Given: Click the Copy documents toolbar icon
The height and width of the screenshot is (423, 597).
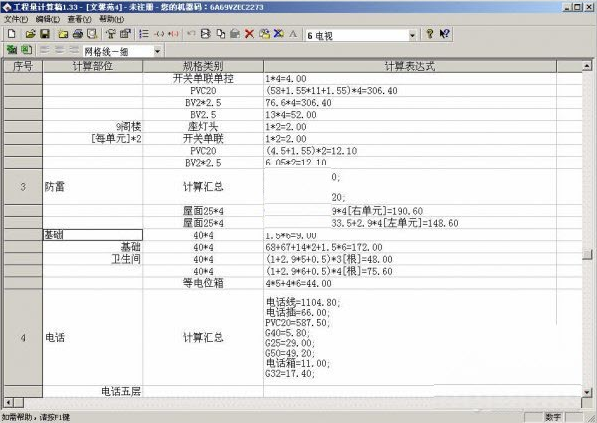Looking at the screenshot, I should tap(221, 34).
